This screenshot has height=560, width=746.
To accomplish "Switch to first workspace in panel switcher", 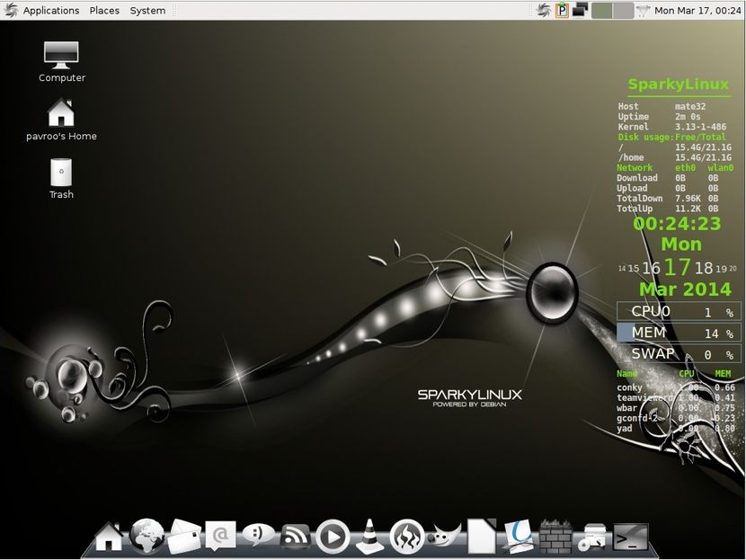I will [x=601, y=11].
